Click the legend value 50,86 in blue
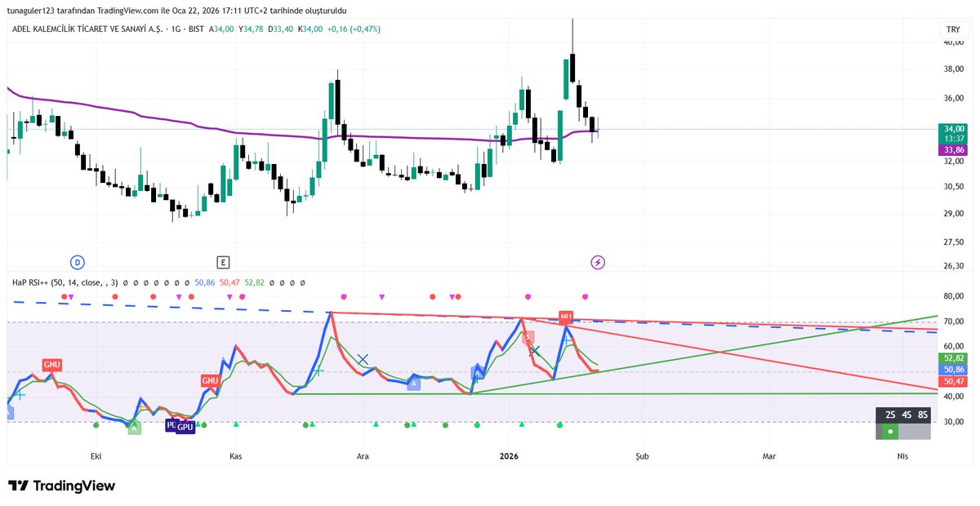The width and height of the screenshot is (980, 506). (205, 282)
